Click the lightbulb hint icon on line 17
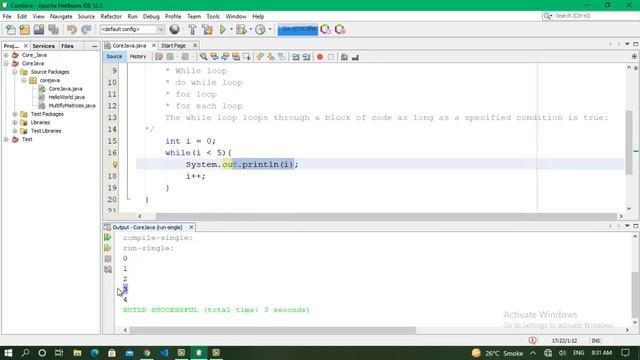640x360 pixels. click(x=115, y=164)
